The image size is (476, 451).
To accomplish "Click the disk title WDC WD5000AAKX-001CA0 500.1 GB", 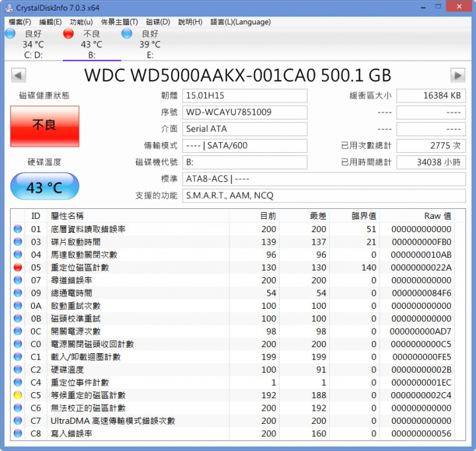I will [x=238, y=75].
